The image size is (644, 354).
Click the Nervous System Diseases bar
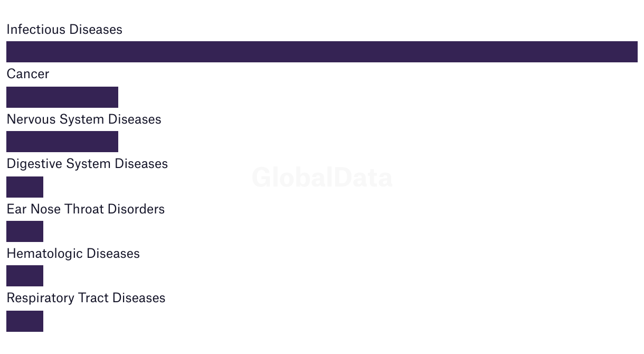pyautogui.click(x=62, y=142)
